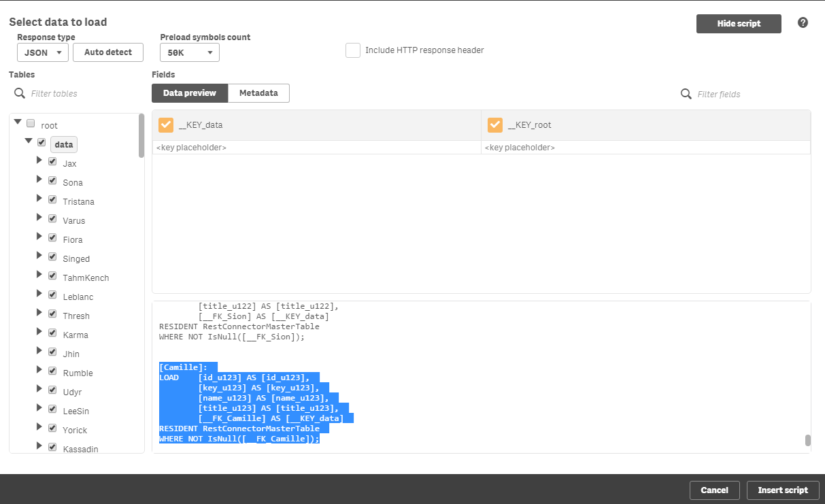The width and height of the screenshot is (825, 504).
Task: Select the LeeSin table label
Action: coord(75,411)
